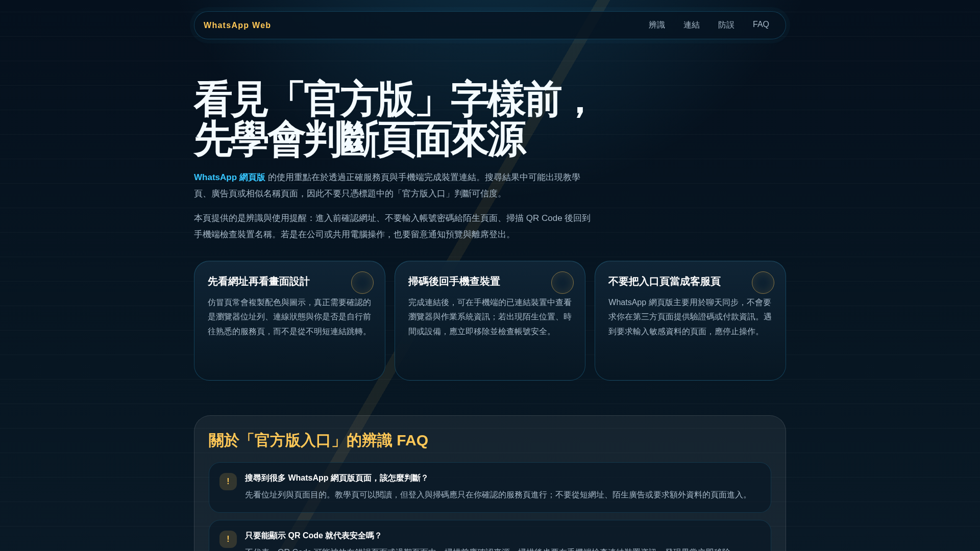Select the card title 掃碼後回手機查裝置

(454, 282)
